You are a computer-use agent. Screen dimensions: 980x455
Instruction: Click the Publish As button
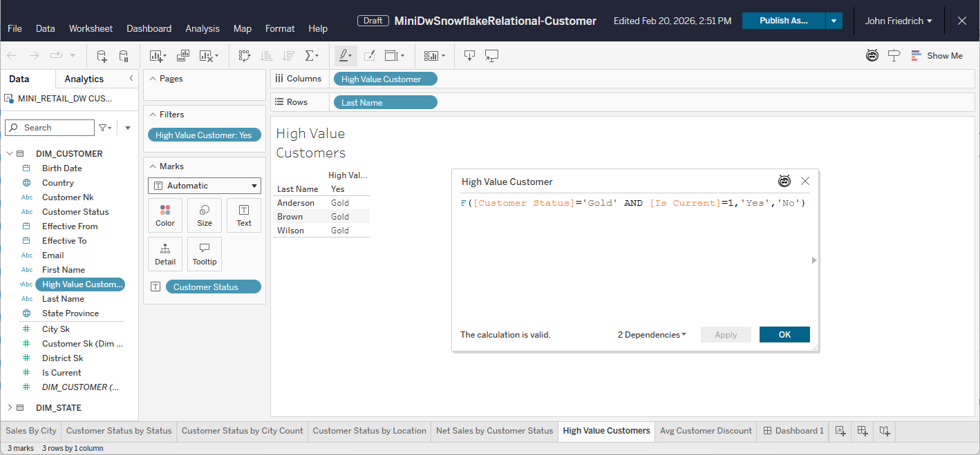(x=783, y=21)
